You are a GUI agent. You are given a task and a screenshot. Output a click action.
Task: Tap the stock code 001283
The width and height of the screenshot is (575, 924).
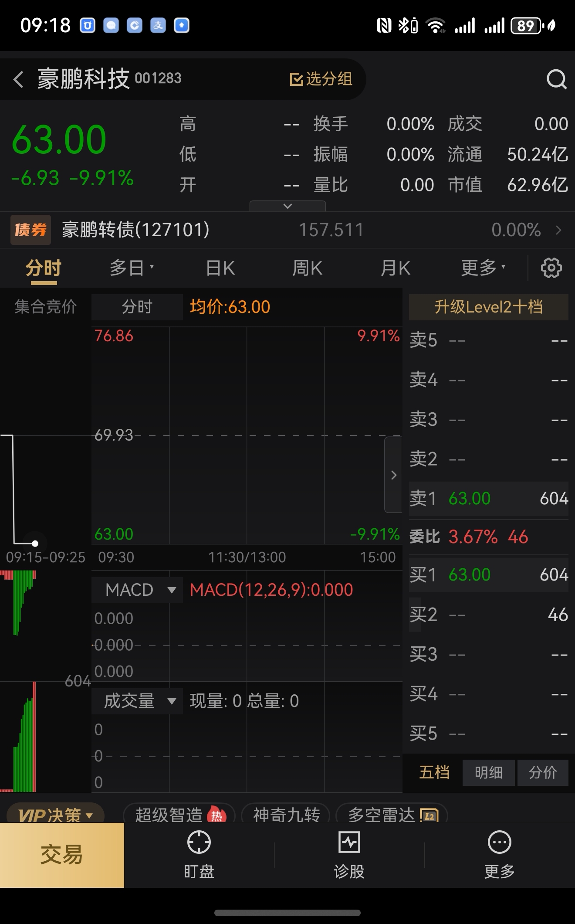click(158, 78)
